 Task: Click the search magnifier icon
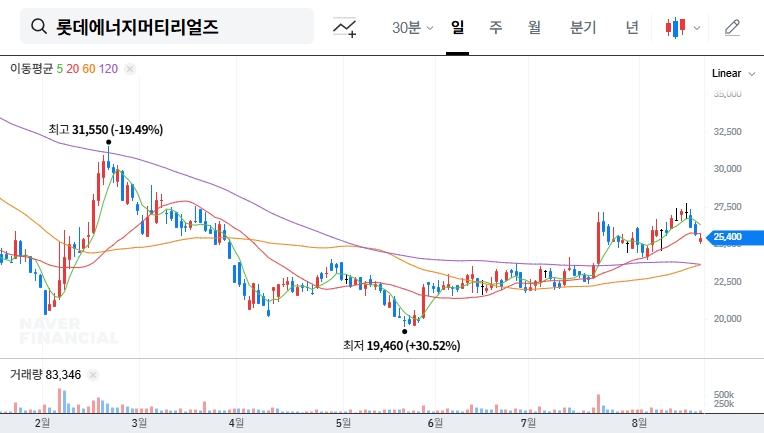point(39,26)
